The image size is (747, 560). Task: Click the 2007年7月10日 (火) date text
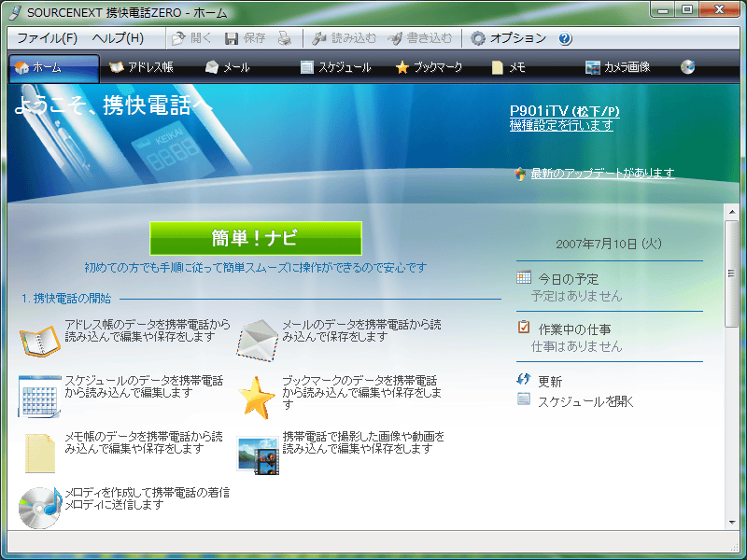click(x=609, y=244)
